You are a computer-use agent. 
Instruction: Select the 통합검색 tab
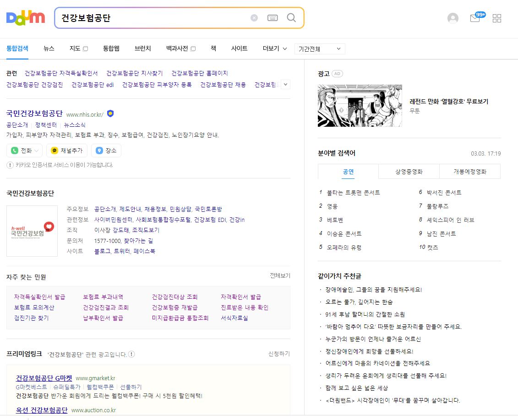pyautogui.click(x=17, y=48)
